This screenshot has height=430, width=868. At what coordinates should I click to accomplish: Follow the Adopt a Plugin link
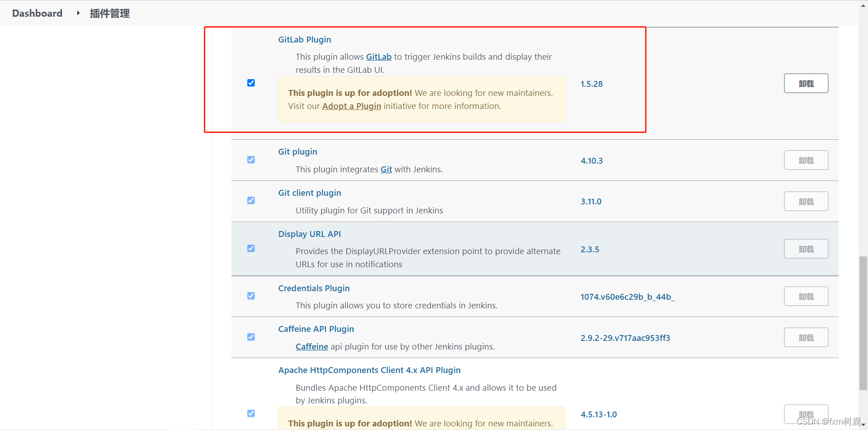pyautogui.click(x=352, y=106)
